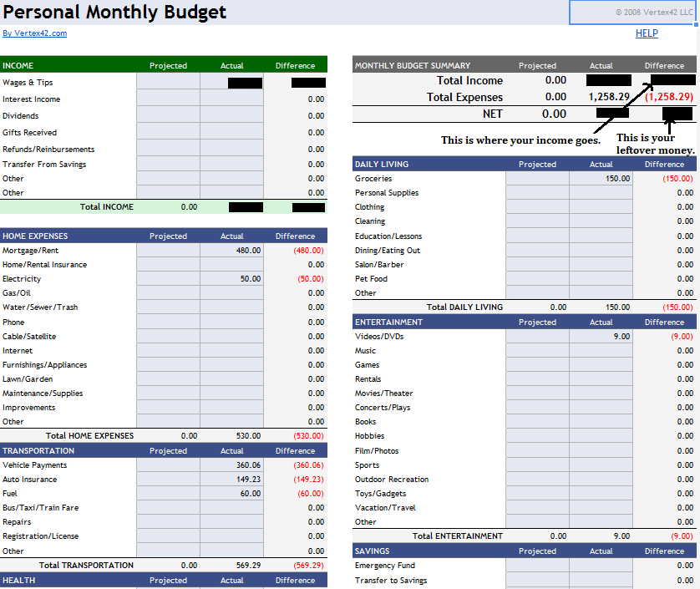Select Hobbies projected cell
Screen dimensions: 700x589
point(537,436)
